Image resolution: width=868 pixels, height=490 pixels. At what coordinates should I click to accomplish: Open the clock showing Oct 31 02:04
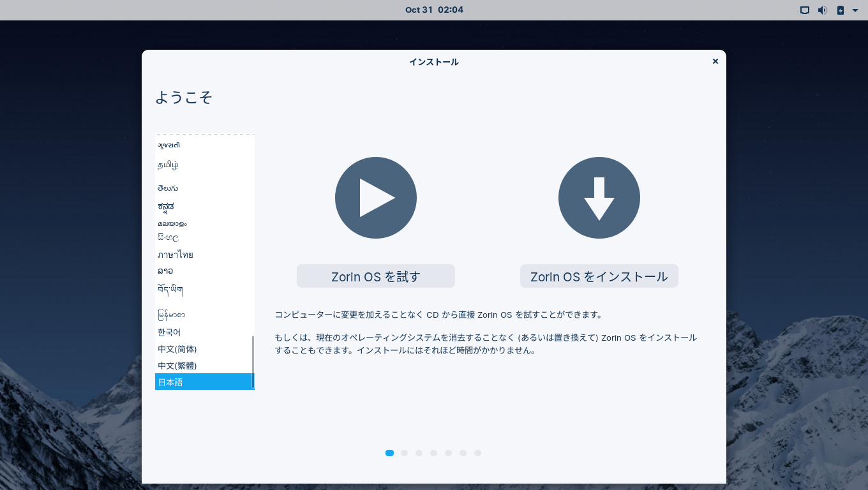pyautogui.click(x=434, y=10)
